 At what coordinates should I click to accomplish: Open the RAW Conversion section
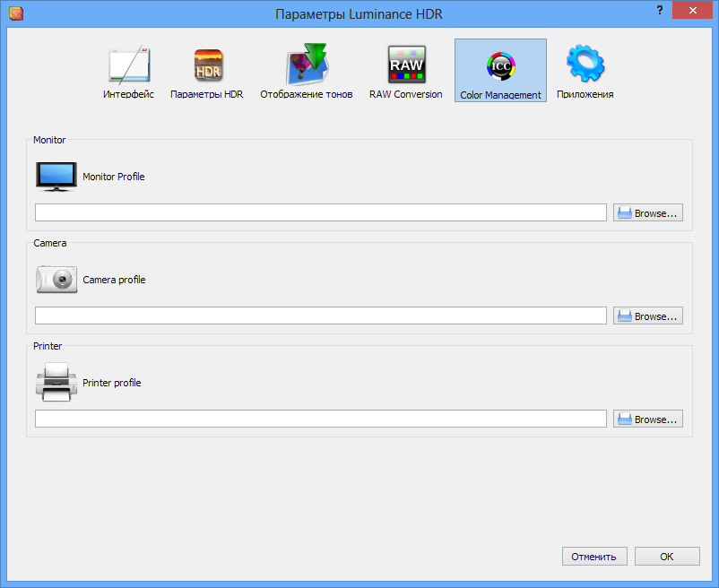[x=406, y=72]
